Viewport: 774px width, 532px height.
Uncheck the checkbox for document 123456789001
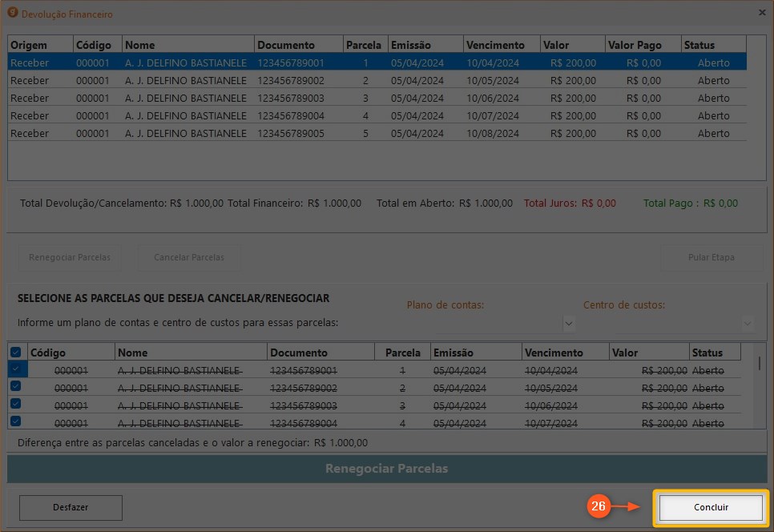tap(15, 369)
